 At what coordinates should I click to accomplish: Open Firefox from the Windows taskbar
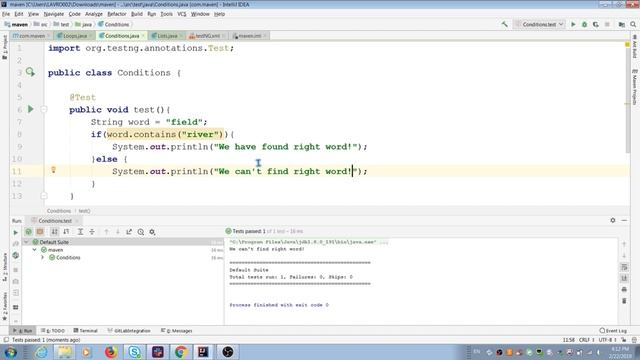tap(111, 351)
